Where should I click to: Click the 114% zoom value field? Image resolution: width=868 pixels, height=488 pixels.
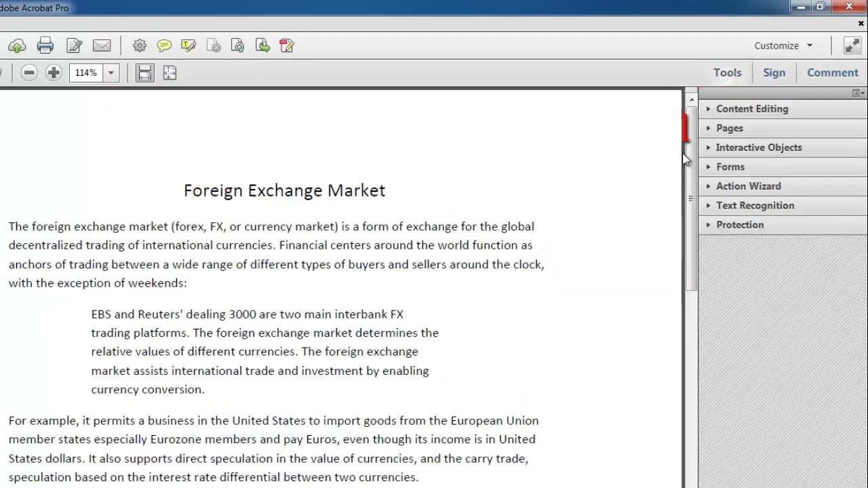tap(86, 73)
